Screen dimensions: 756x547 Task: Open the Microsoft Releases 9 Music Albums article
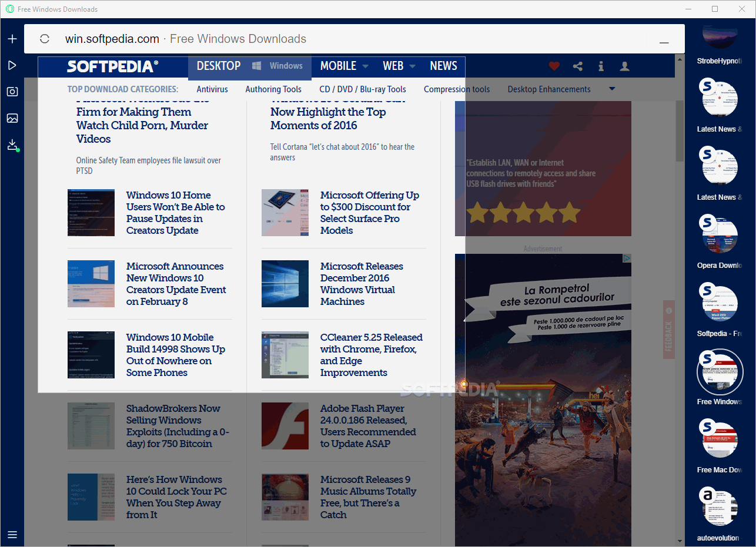tap(368, 497)
